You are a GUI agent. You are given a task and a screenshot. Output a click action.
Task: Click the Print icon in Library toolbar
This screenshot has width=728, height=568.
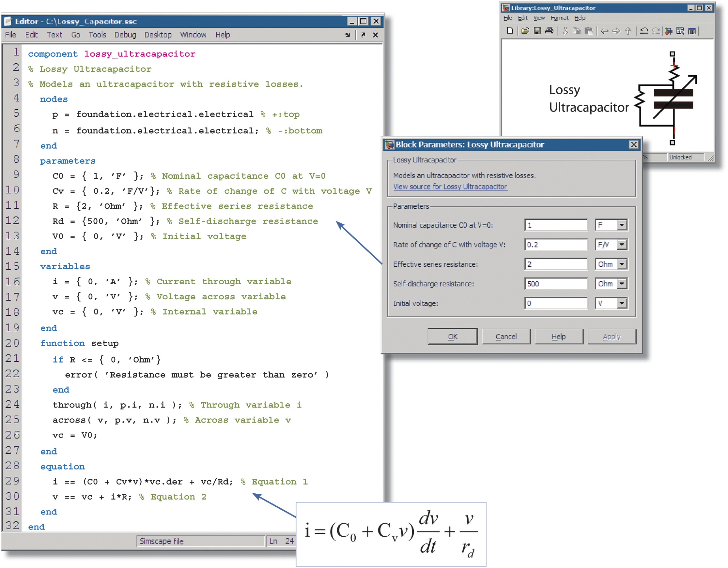pyautogui.click(x=549, y=31)
